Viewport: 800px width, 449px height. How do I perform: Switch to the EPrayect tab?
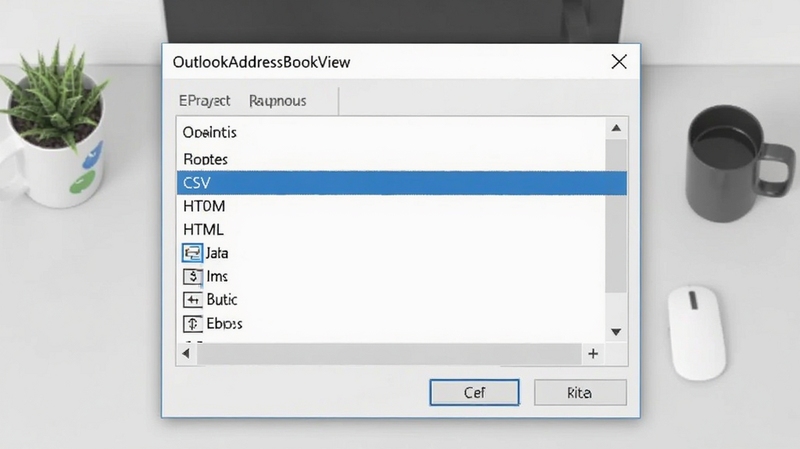point(205,101)
